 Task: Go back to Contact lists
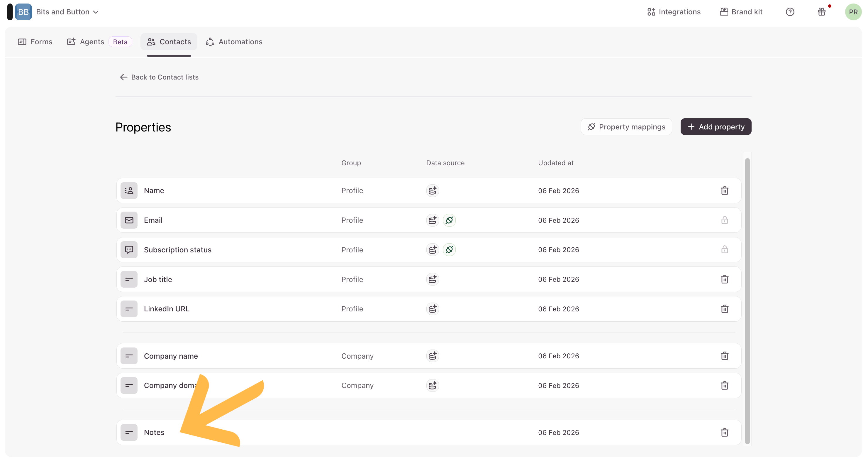[x=159, y=77]
